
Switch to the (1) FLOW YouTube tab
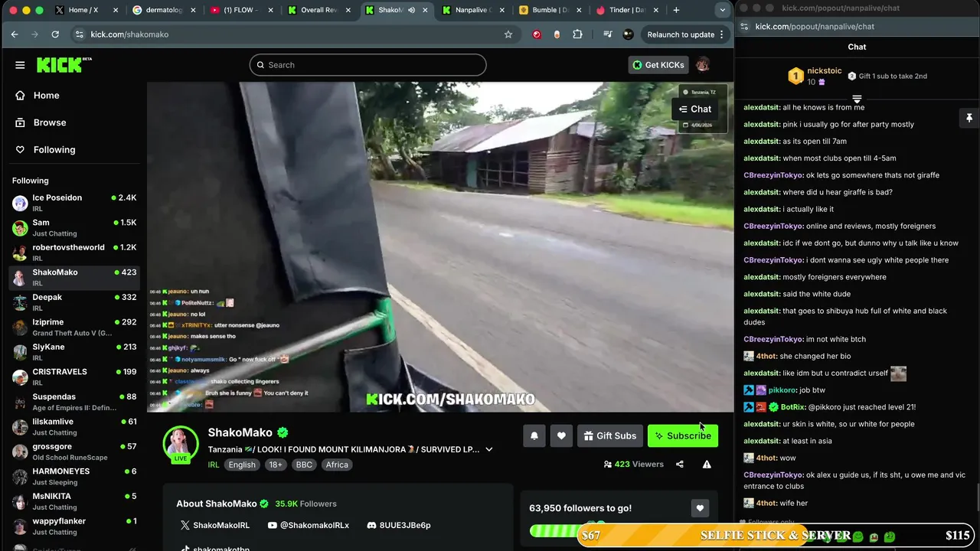[241, 10]
